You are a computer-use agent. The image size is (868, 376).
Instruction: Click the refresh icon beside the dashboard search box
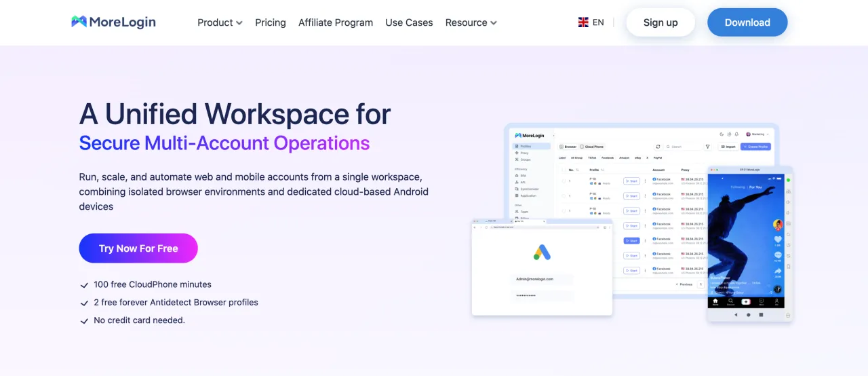pos(658,147)
